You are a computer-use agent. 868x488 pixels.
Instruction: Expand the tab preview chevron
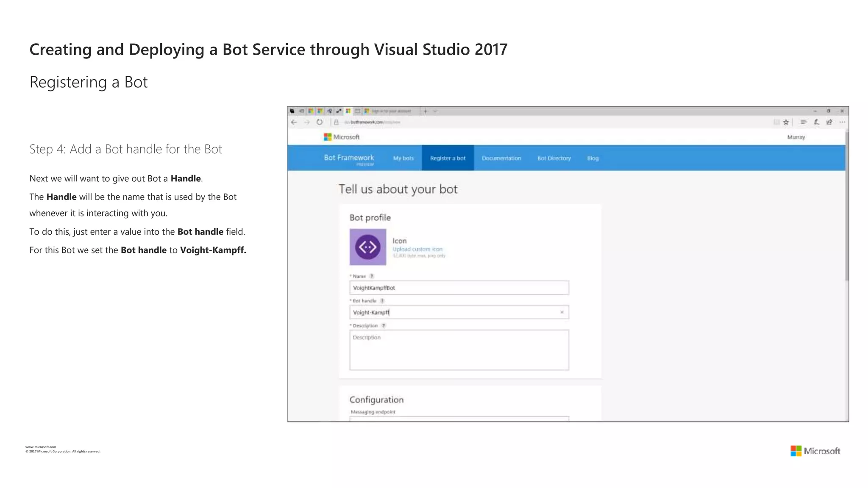click(x=435, y=111)
